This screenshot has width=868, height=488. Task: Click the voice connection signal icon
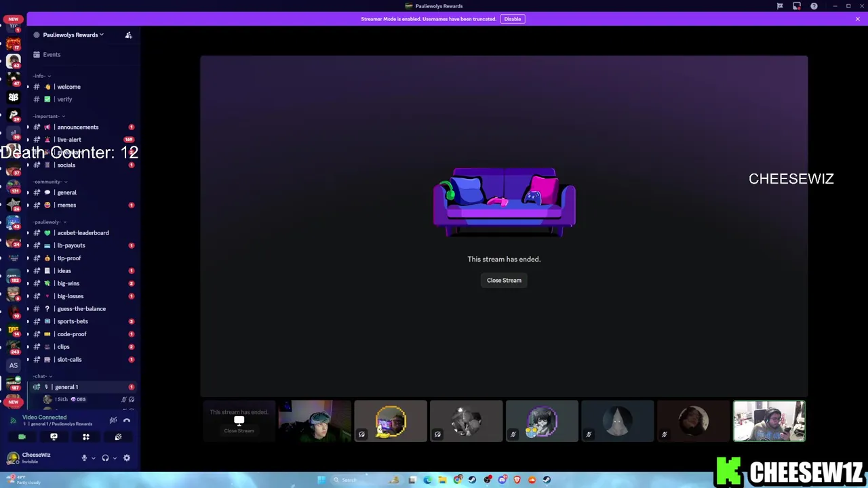pos(13,420)
